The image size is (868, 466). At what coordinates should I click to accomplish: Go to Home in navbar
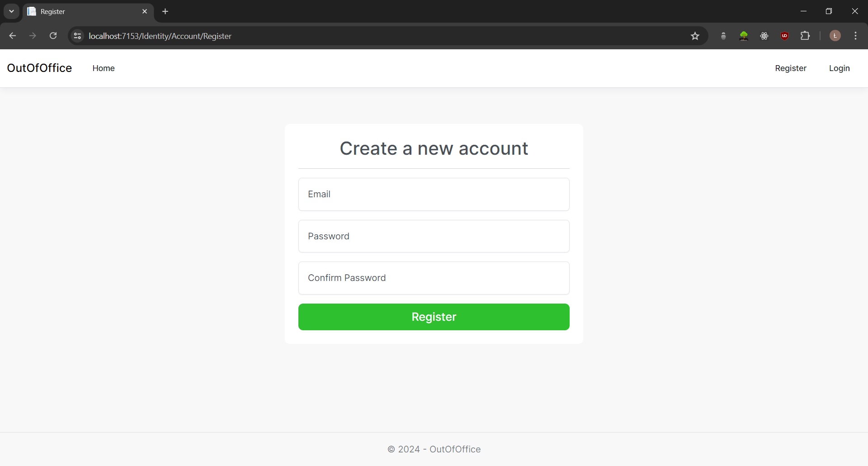(x=104, y=68)
